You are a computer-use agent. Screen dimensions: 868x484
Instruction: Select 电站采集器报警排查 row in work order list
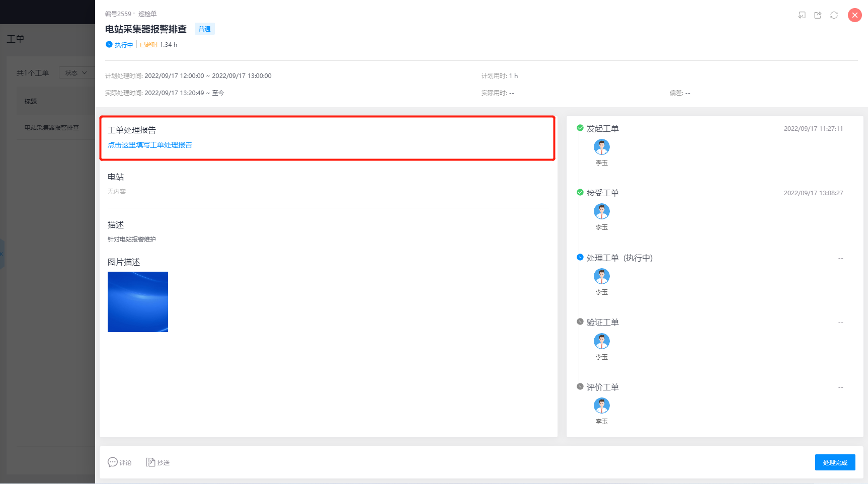(x=52, y=128)
